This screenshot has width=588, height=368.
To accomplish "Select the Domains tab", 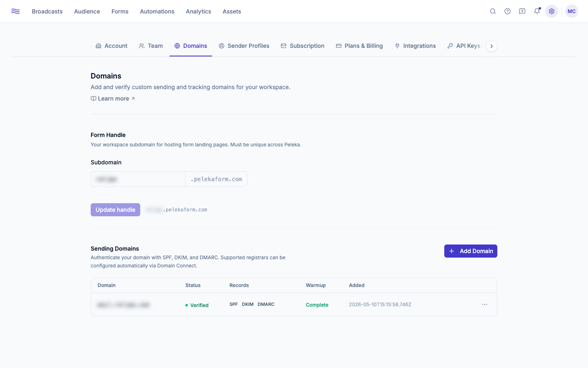I will [191, 46].
